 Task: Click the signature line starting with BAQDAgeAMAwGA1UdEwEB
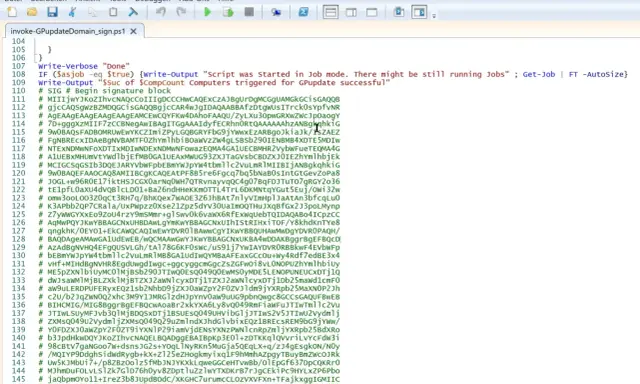[x=189, y=239]
